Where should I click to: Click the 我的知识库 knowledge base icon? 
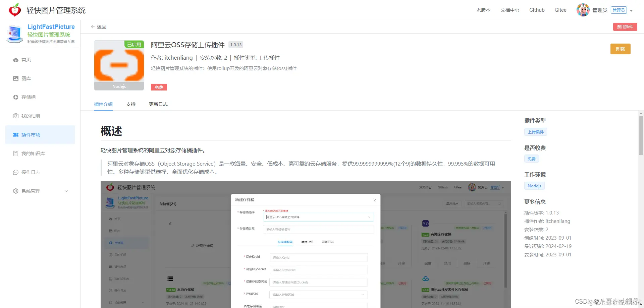click(16, 153)
